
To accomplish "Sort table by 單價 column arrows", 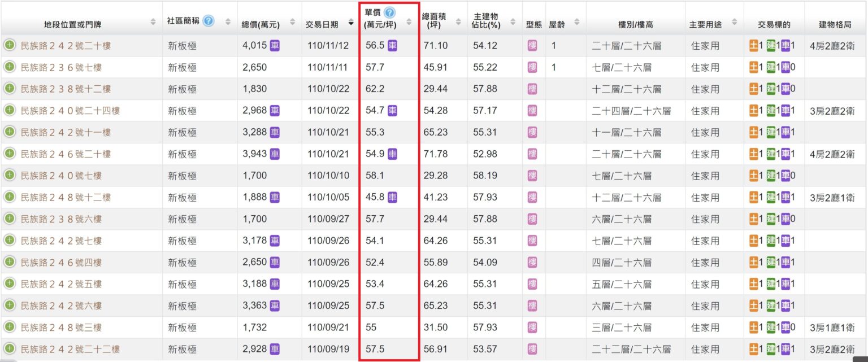I will pyautogui.click(x=409, y=22).
